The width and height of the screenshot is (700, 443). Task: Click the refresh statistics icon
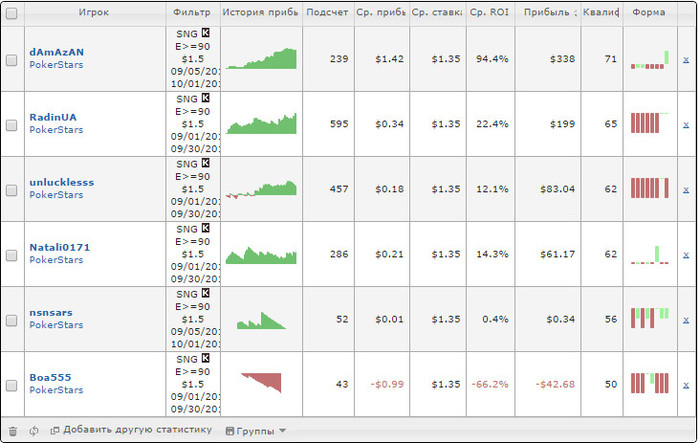pyautogui.click(x=33, y=431)
